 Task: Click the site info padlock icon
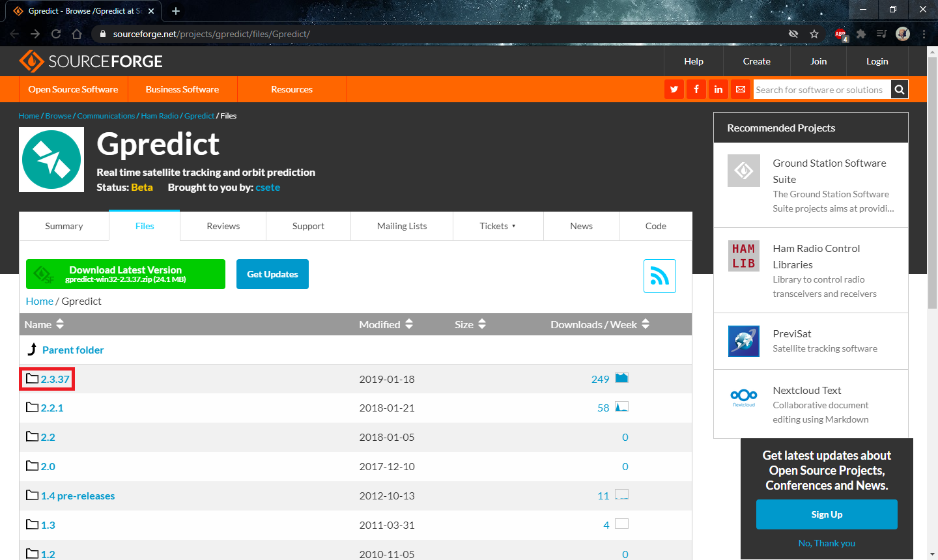tap(103, 34)
